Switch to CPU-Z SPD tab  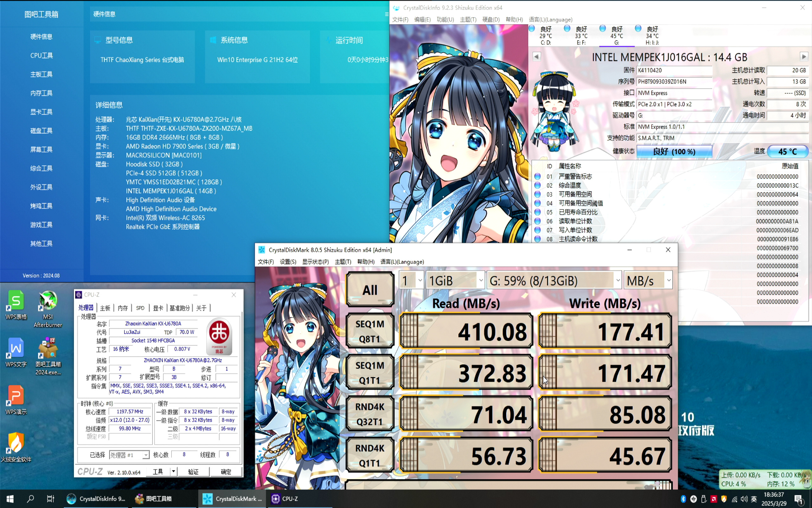(140, 308)
